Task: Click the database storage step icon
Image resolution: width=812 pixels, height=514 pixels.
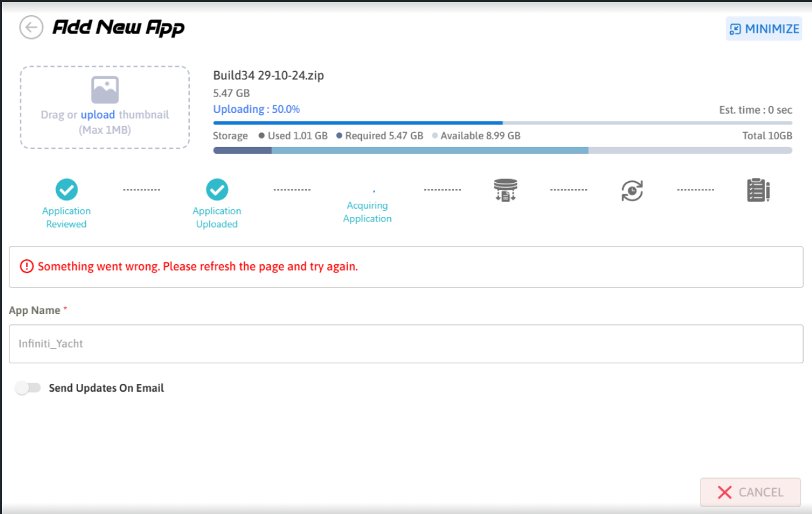Action: [x=506, y=190]
